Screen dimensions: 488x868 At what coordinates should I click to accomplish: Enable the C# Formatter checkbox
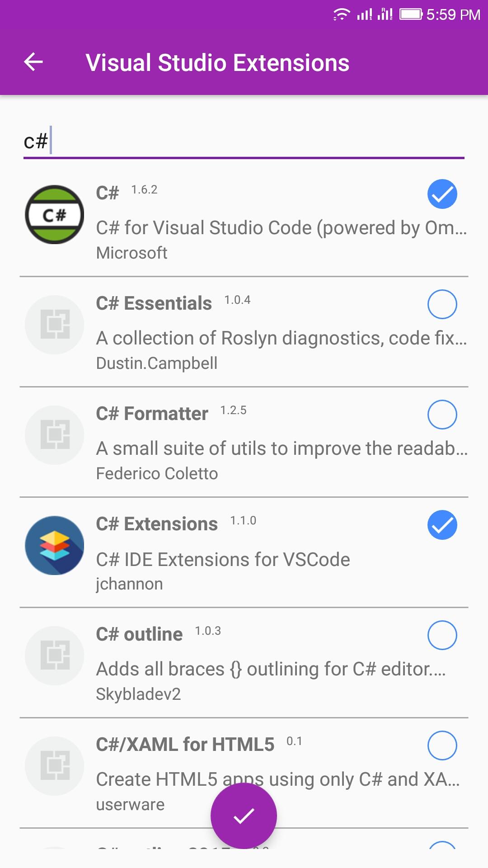pos(442,415)
